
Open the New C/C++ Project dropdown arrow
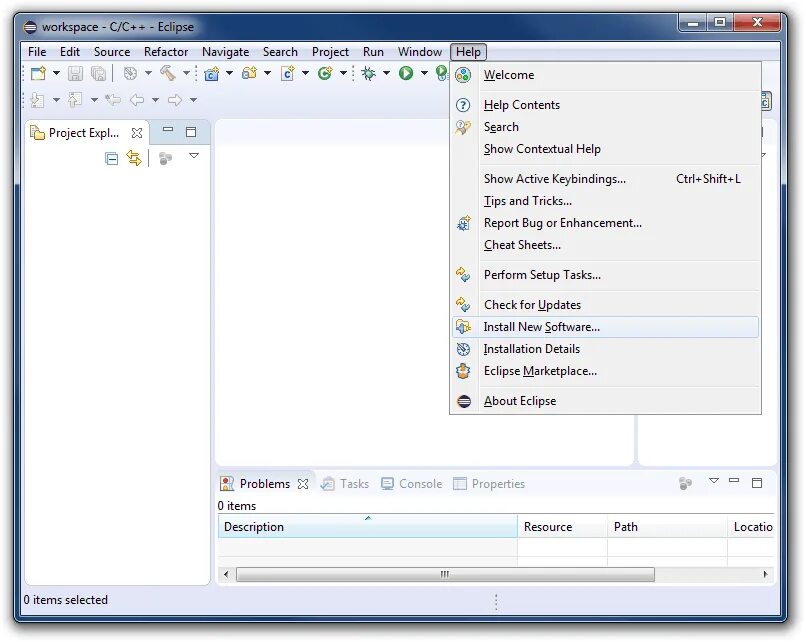[x=230, y=74]
